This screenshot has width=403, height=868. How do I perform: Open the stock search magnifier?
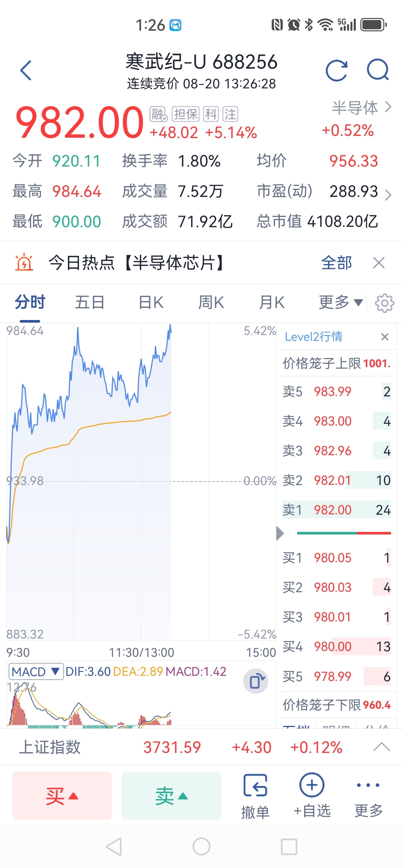click(378, 70)
